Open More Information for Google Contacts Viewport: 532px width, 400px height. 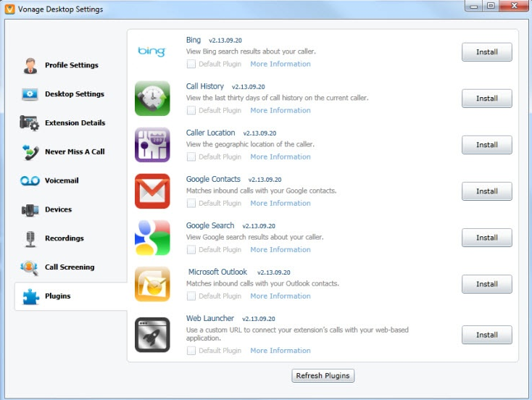click(x=280, y=203)
